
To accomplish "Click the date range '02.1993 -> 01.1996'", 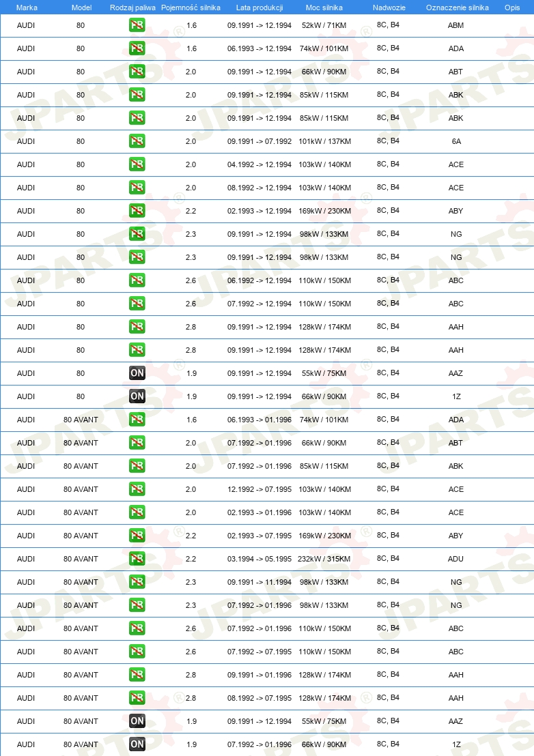I will point(259,512).
